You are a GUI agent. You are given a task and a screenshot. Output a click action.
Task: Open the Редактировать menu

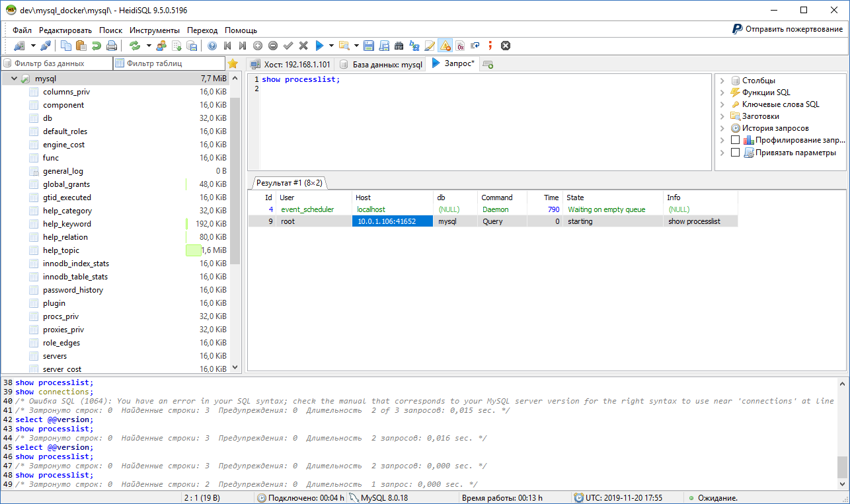[65, 30]
